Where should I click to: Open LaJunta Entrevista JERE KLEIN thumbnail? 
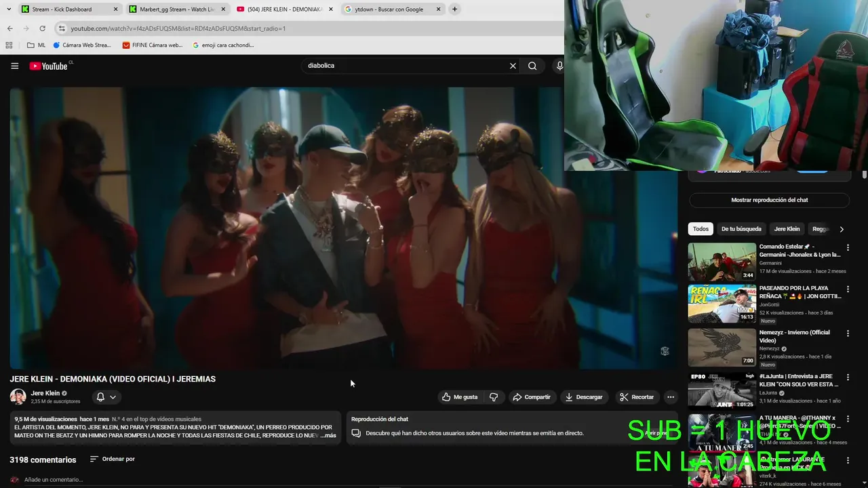[x=722, y=390]
